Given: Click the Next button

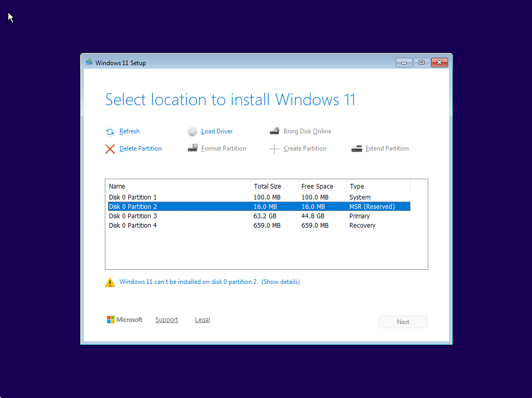Looking at the screenshot, I should [x=403, y=322].
